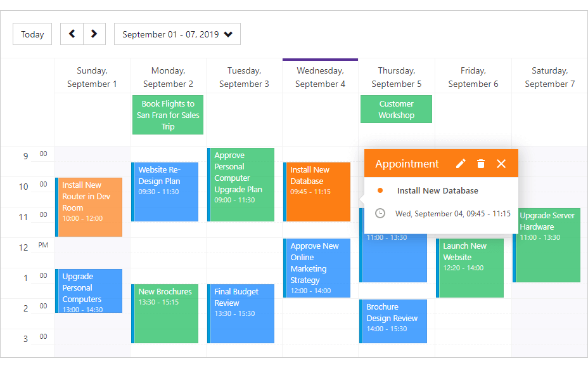Click the clock icon in appointment tooltip
588x368 pixels.
(380, 213)
